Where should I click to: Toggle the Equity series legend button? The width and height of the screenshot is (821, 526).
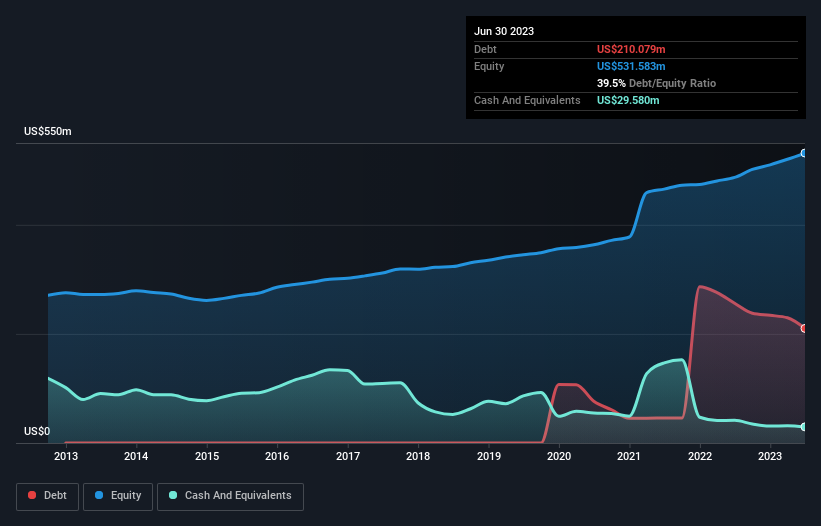[118, 496]
